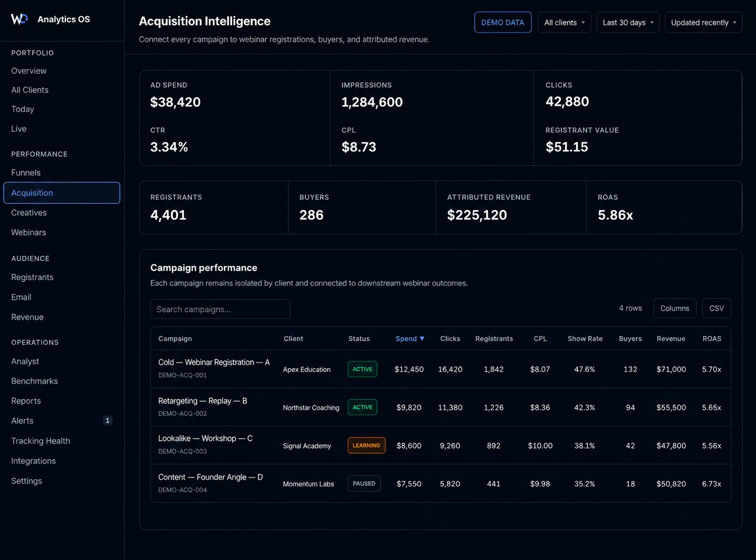The image size is (756, 560).
Task: Go to Benchmarks
Action: click(34, 381)
